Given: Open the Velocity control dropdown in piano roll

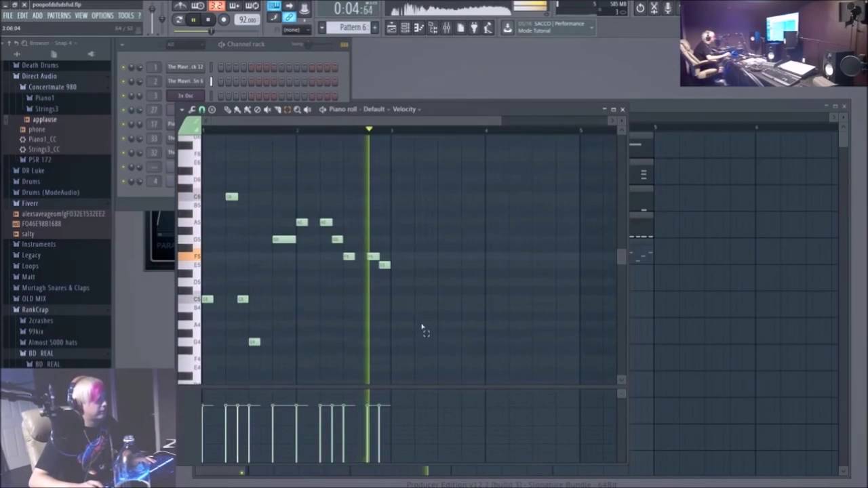Looking at the screenshot, I should pos(406,109).
